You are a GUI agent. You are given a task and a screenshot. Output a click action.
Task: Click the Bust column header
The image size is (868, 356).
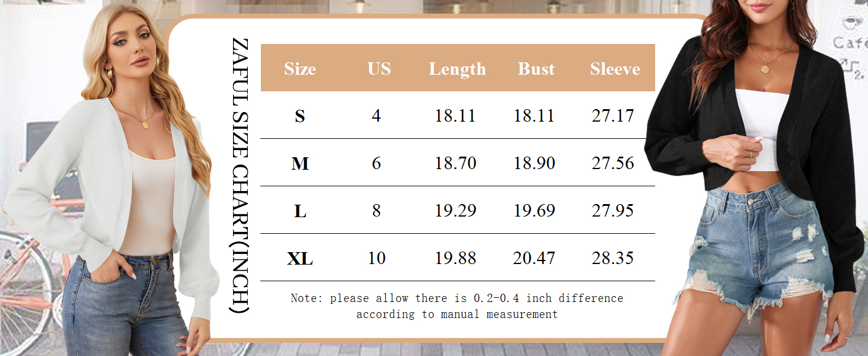point(536,69)
